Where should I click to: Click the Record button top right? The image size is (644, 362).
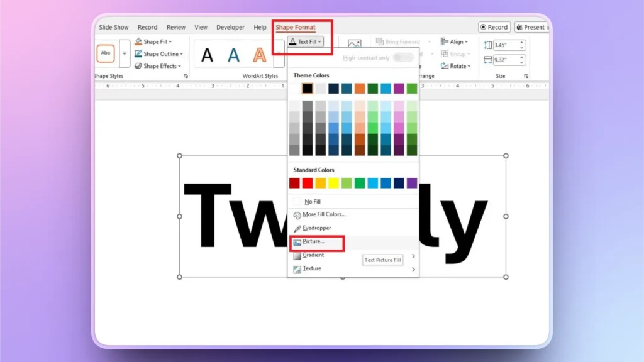click(494, 27)
